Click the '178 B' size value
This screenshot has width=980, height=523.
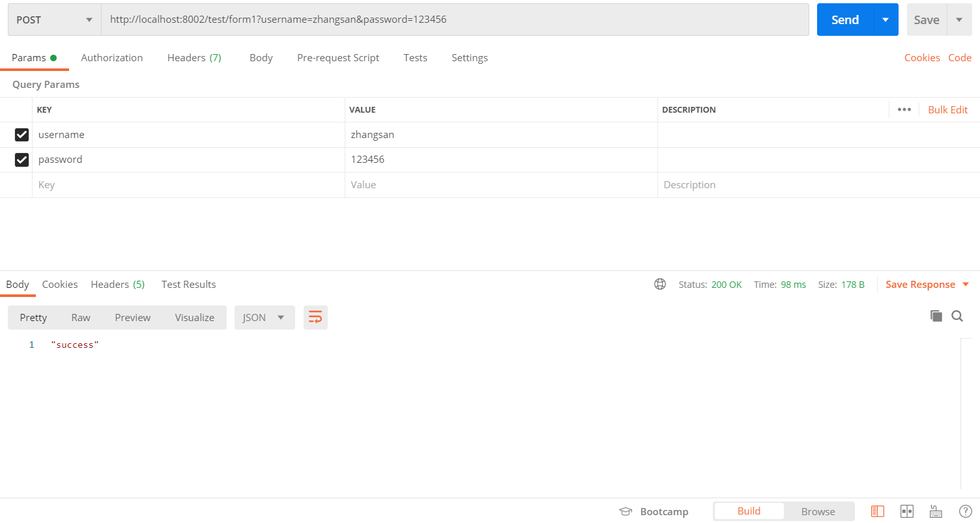click(x=852, y=285)
